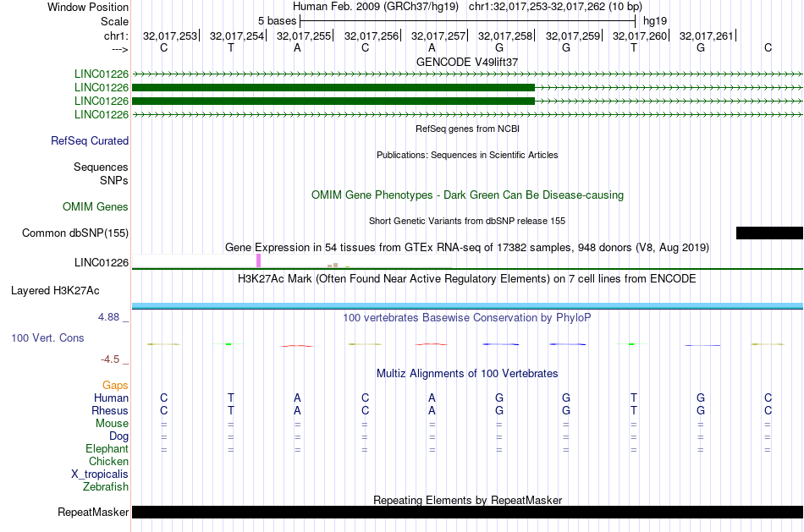Select the Common dbSNP(155) track label

75,233
